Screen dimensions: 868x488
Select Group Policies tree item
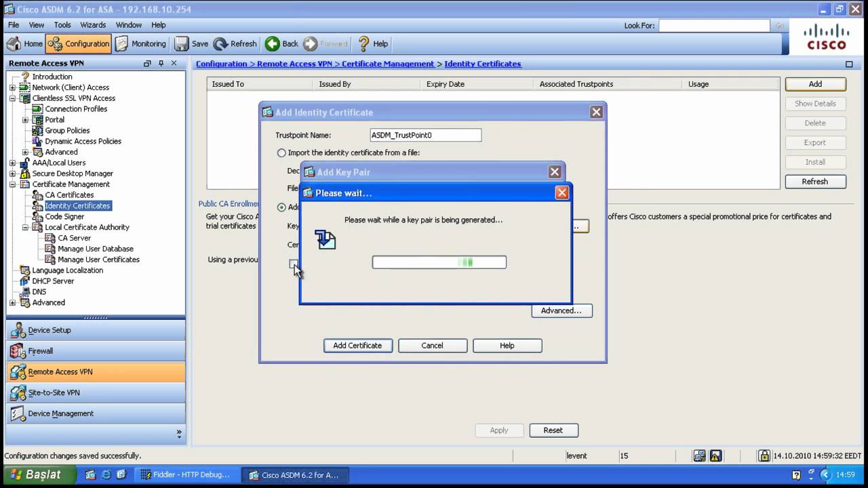tap(67, 130)
